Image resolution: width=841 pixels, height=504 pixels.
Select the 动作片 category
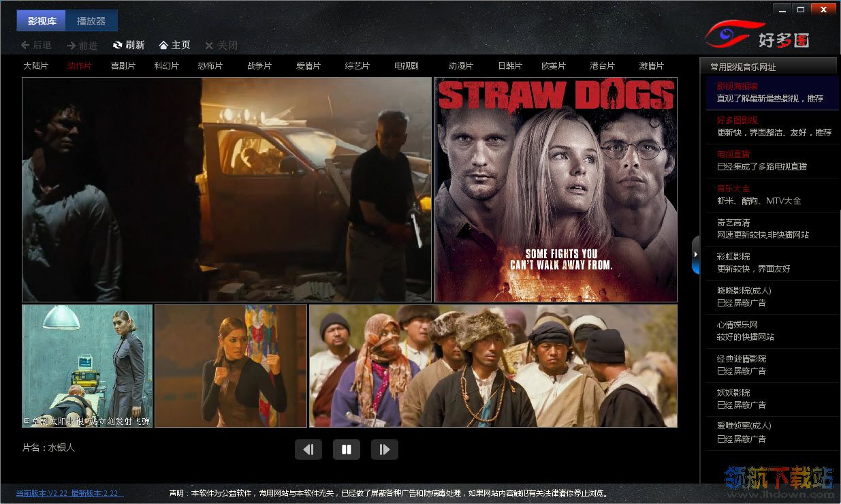pyautogui.click(x=80, y=66)
